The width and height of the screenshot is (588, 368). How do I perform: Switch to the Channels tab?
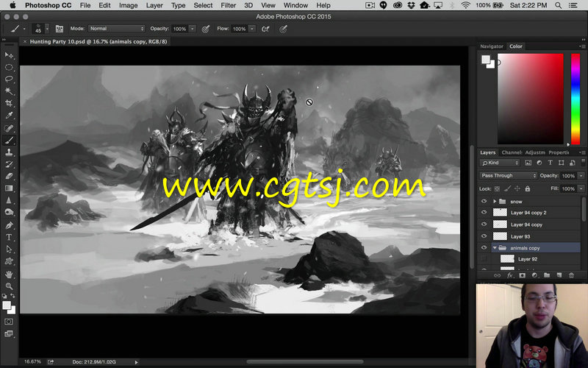pos(512,152)
